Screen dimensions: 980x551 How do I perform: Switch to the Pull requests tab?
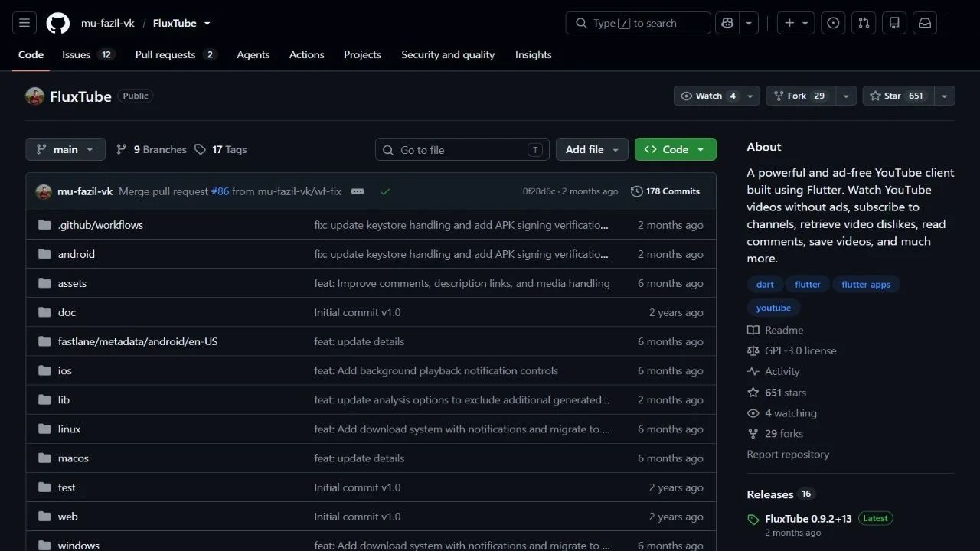(176, 54)
